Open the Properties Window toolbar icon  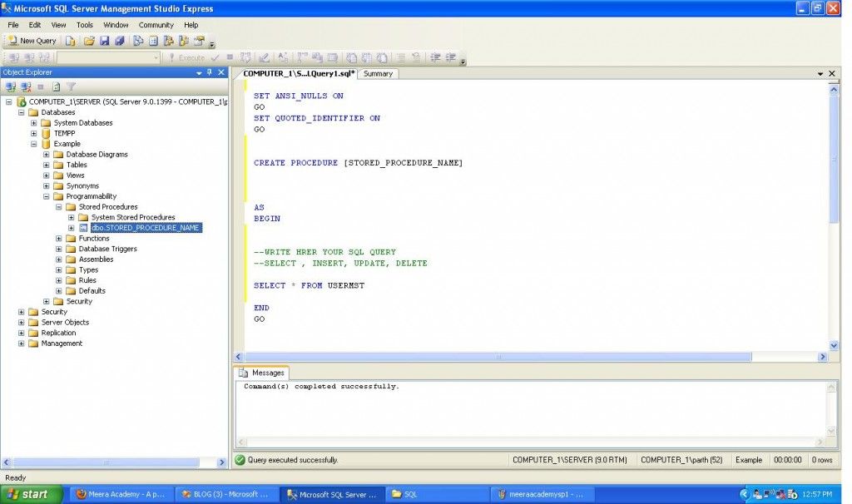pos(200,41)
